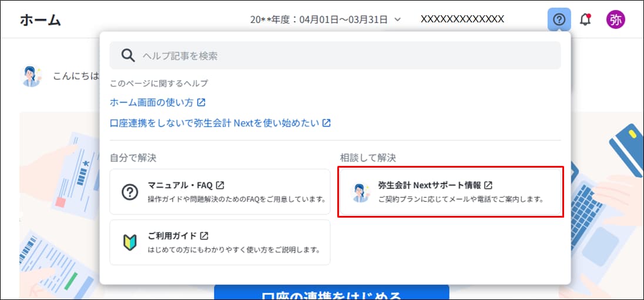Click the help question mark icon in header
The height and width of the screenshot is (300, 644).
[x=559, y=19]
